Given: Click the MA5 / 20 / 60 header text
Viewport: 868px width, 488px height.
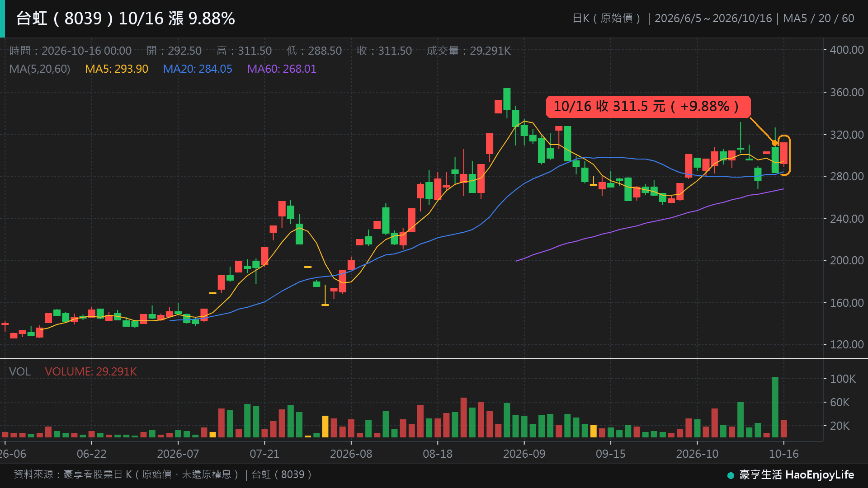Looking at the screenshot, I should tap(819, 18).
